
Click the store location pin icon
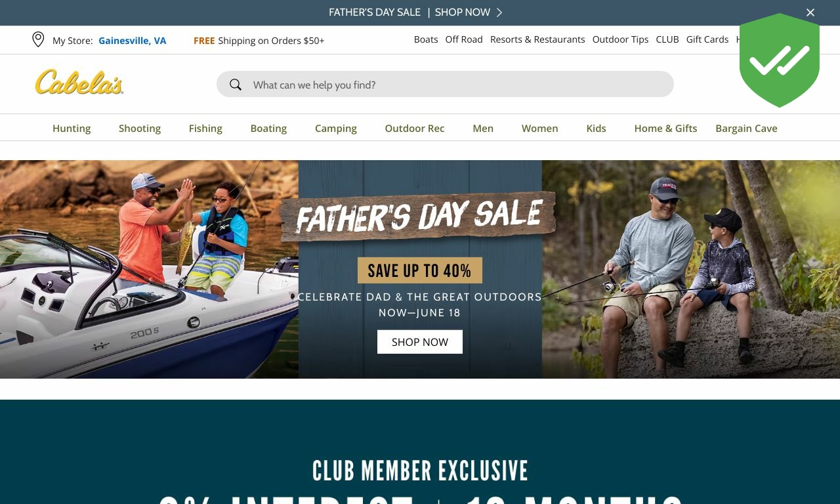pyautogui.click(x=38, y=39)
